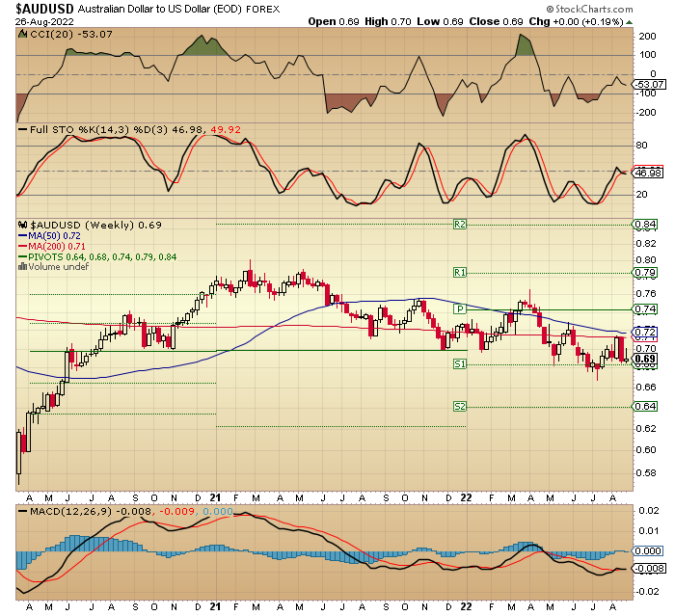Viewport: 675px width, 616px height.
Task: Click the Close 0.69 value
Action: pyautogui.click(x=496, y=21)
